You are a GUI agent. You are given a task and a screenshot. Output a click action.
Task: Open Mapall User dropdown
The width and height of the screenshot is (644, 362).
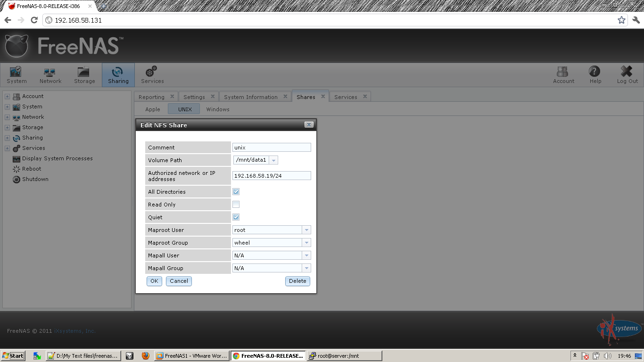306,255
